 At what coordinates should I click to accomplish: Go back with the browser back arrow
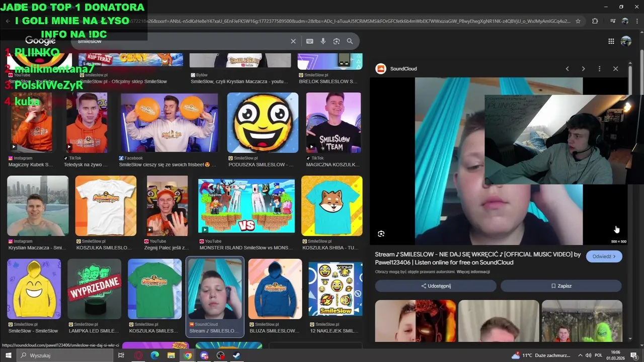point(8,21)
